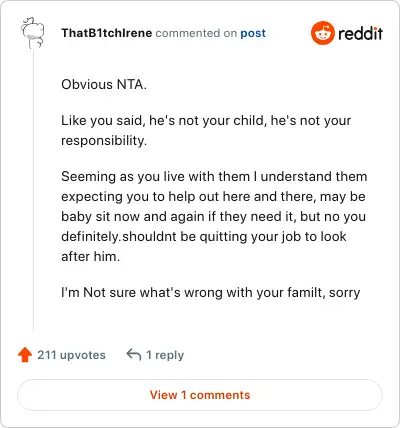Open the Reddit Snoo logo
The width and height of the screenshot is (400, 428).
(x=322, y=33)
